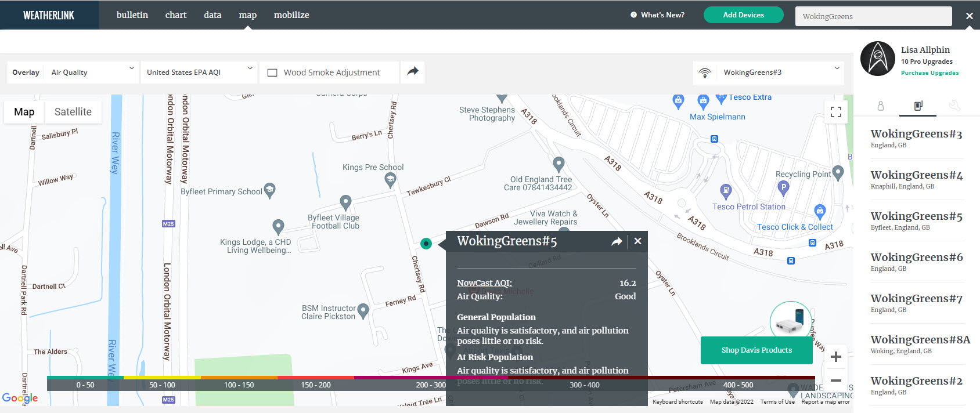Enable the Wood Smoke Adjustment checkbox
Image resolution: width=980 pixels, height=413 pixels.
[272, 73]
